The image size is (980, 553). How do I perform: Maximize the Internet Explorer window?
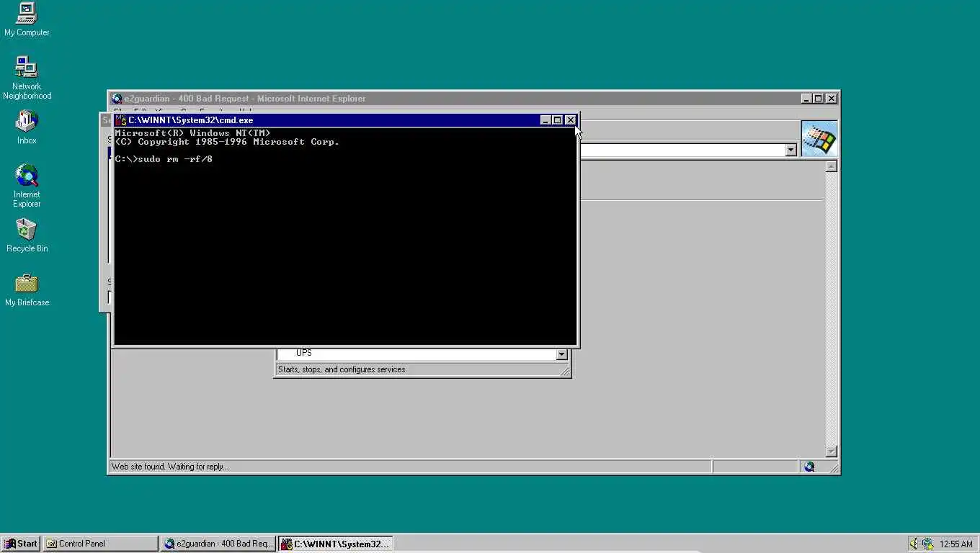pos(818,99)
